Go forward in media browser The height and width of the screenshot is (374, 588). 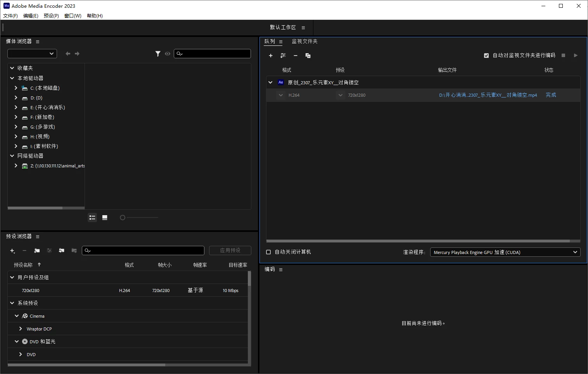click(x=77, y=54)
